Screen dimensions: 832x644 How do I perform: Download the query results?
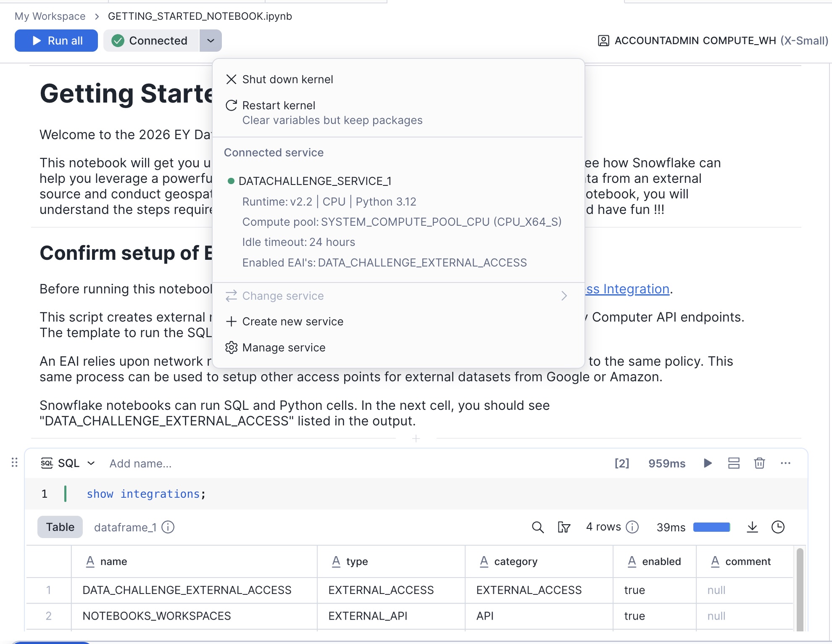[752, 527]
